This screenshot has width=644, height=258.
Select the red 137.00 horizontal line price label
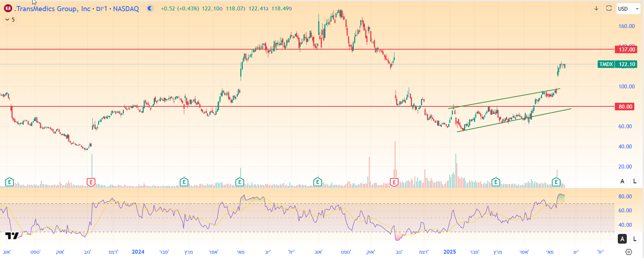pos(627,50)
